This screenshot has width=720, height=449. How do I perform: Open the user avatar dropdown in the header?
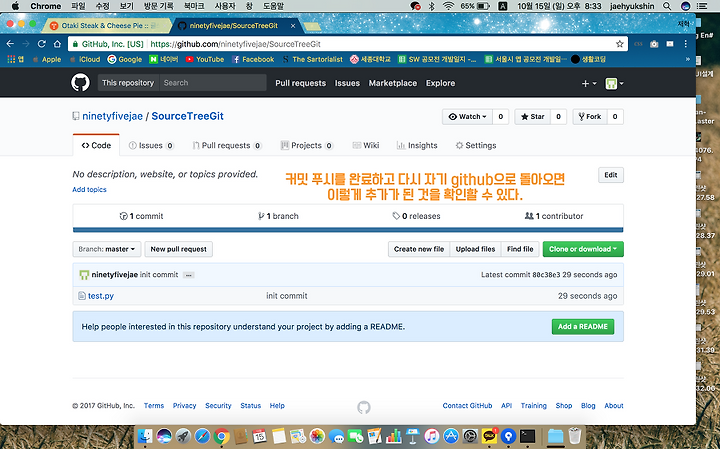click(x=614, y=83)
